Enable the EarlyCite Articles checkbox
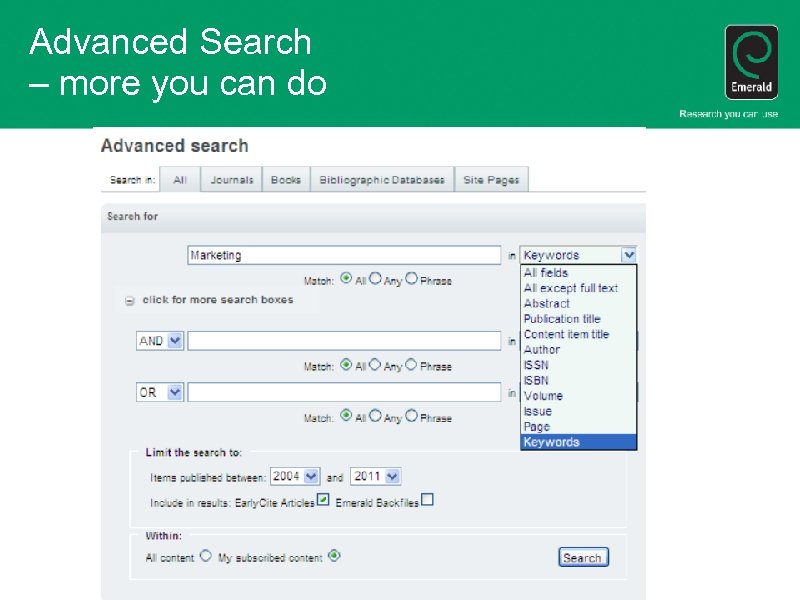This screenshot has height=600, width=800. click(321, 500)
